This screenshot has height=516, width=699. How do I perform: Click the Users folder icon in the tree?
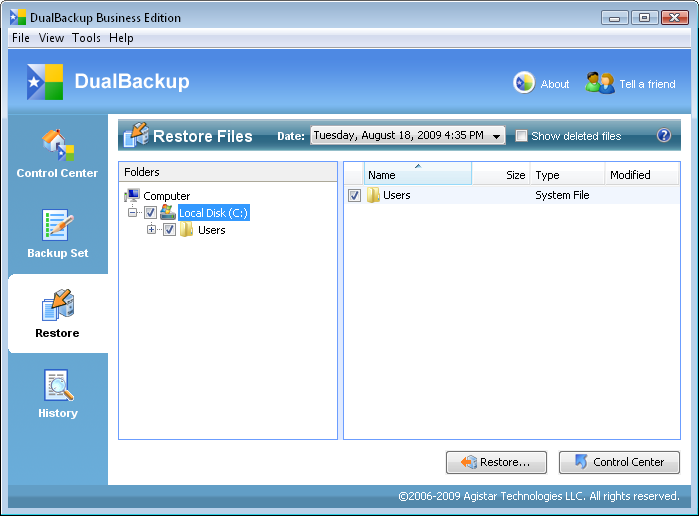pos(186,230)
